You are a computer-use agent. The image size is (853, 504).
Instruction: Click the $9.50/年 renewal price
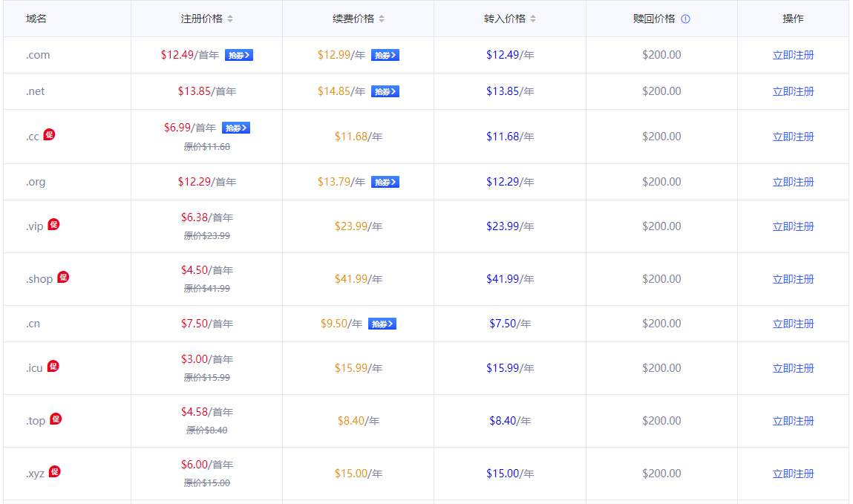[x=341, y=324]
